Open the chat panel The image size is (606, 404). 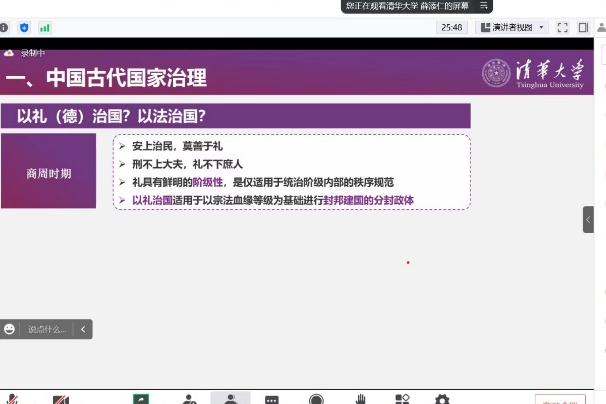point(272,399)
